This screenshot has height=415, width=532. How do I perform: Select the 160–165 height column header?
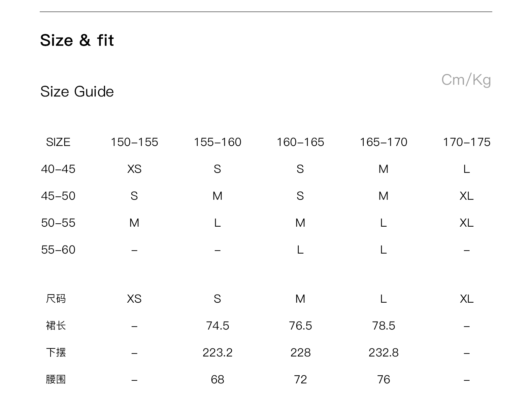300,142
